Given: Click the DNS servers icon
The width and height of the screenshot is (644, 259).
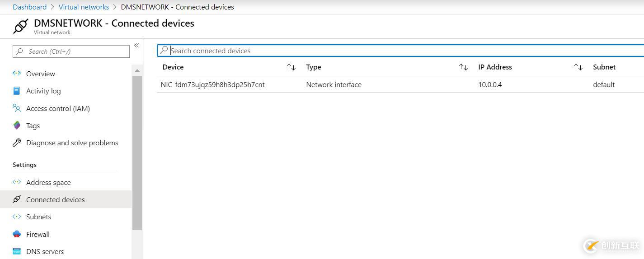Looking at the screenshot, I should [x=17, y=251].
